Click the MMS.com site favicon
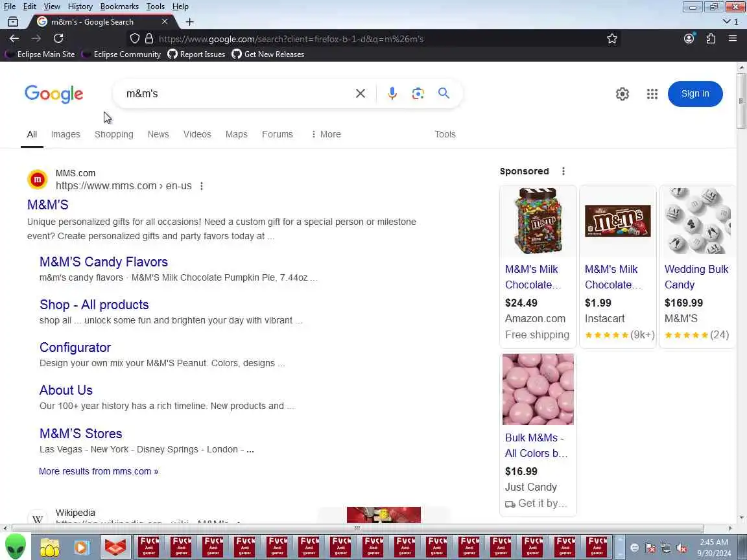The image size is (747, 560). pyautogui.click(x=38, y=180)
